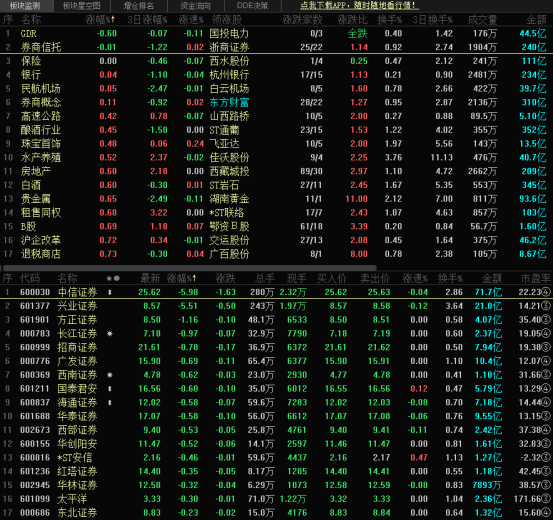This screenshot has height=520, width=554.
Task: Switch to the 增仓排名 tab
Action: pos(138,6)
